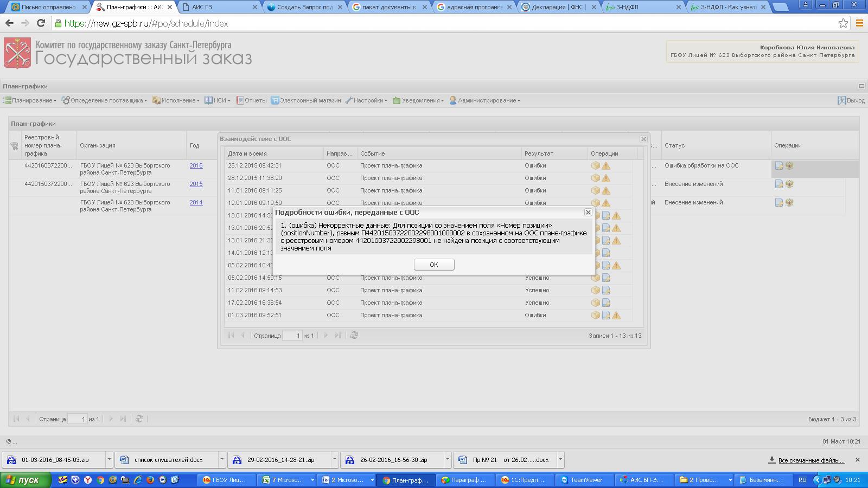Edit the 2016 plan-schedule row

tap(779, 166)
